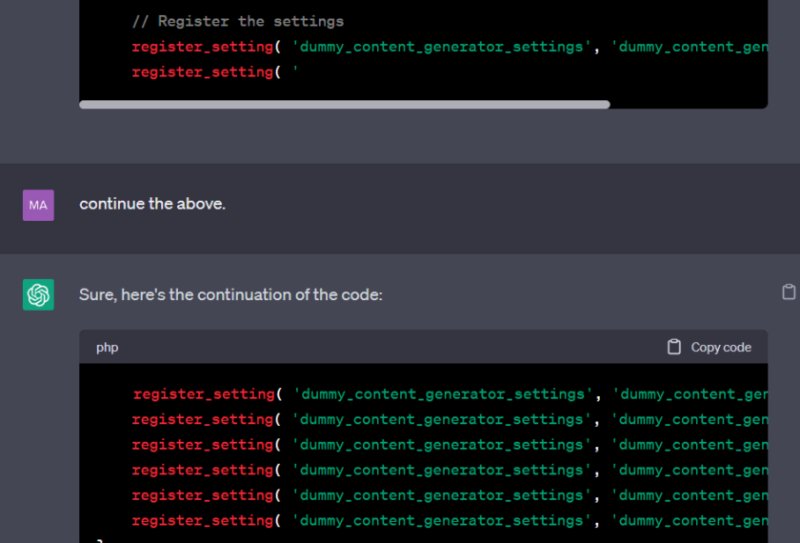Click the last register_setting line in lower code block
The width and height of the screenshot is (800, 543).
(x=450, y=521)
